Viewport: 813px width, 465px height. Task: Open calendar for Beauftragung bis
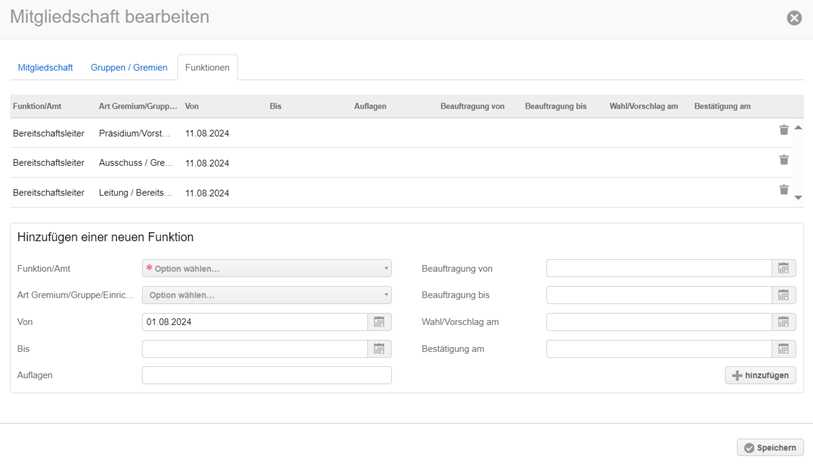tap(784, 295)
